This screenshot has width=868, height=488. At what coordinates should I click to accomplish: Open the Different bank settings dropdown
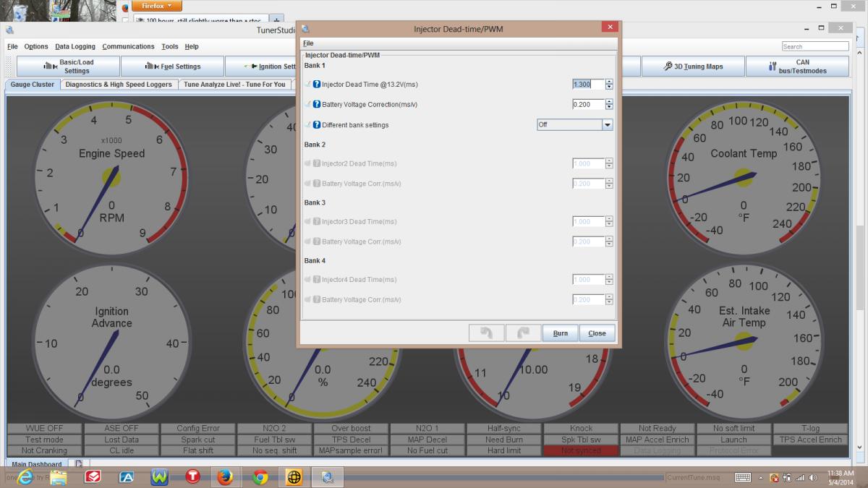point(607,125)
